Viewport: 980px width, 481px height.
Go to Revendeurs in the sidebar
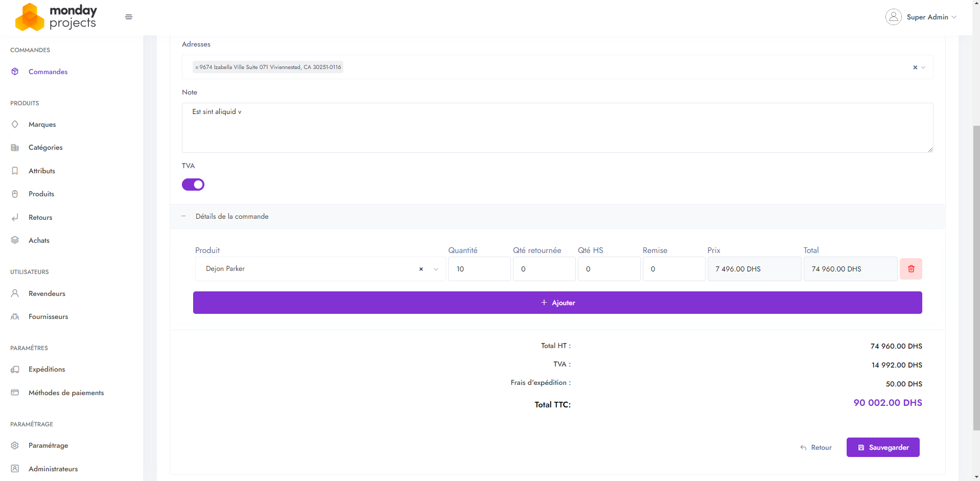[x=47, y=293]
